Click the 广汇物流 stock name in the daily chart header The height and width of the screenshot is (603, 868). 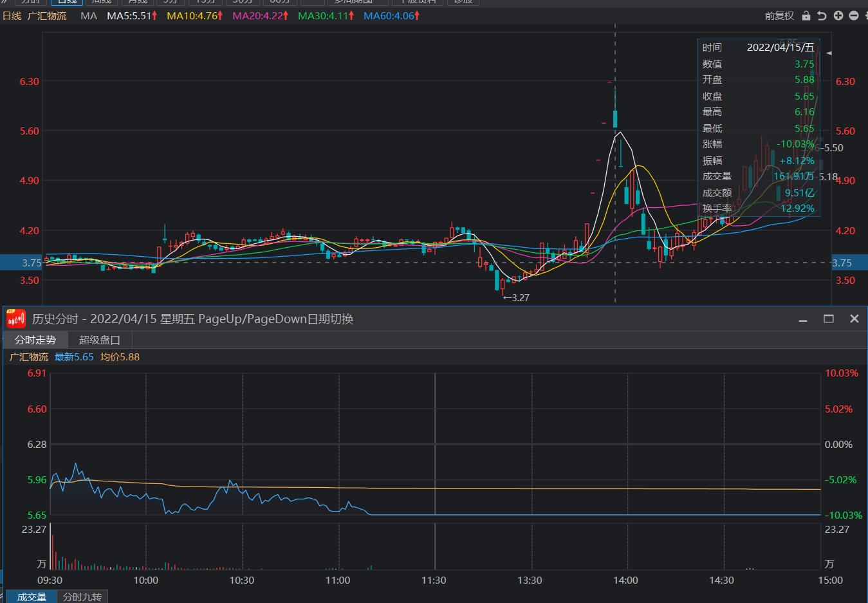(47, 15)
